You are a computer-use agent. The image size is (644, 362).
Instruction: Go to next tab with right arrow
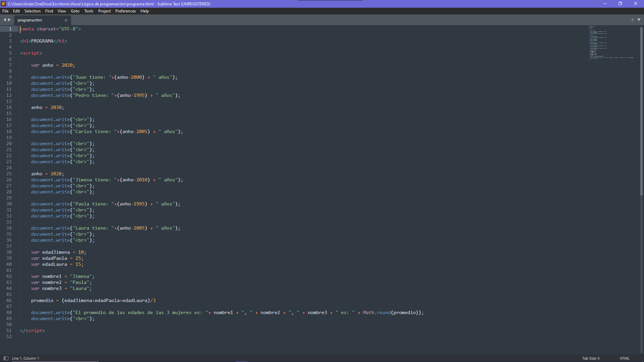[x=9, y=20]
